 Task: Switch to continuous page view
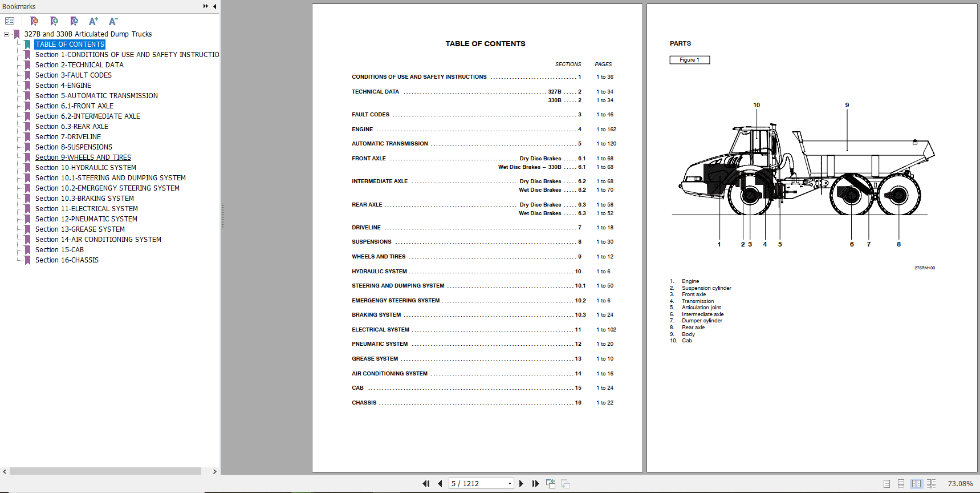click(901, 483)
